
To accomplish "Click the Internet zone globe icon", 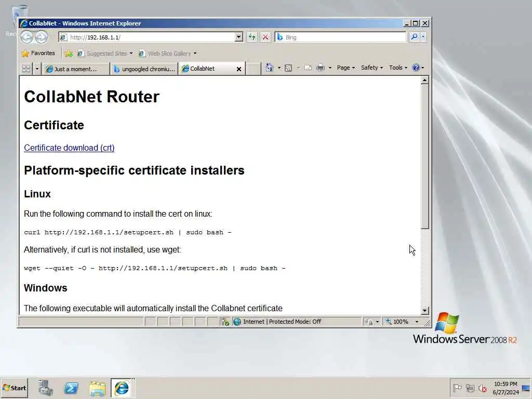I will (x=237, y=322).
